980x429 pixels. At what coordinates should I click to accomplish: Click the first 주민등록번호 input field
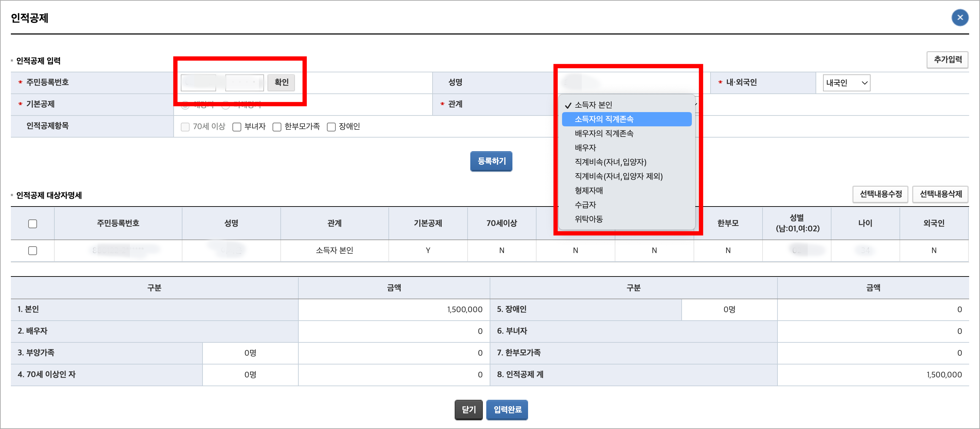tap(198, 83)
